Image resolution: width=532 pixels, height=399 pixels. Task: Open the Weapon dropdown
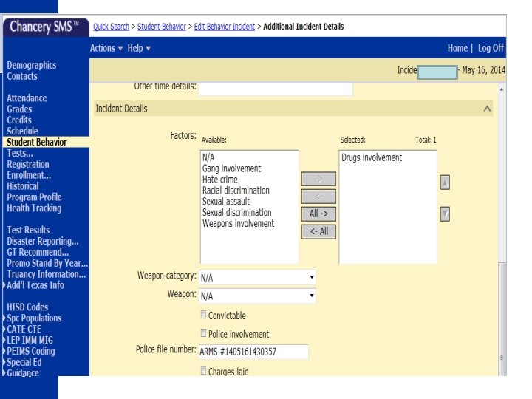pyautogui.click(x=257, y=296)
